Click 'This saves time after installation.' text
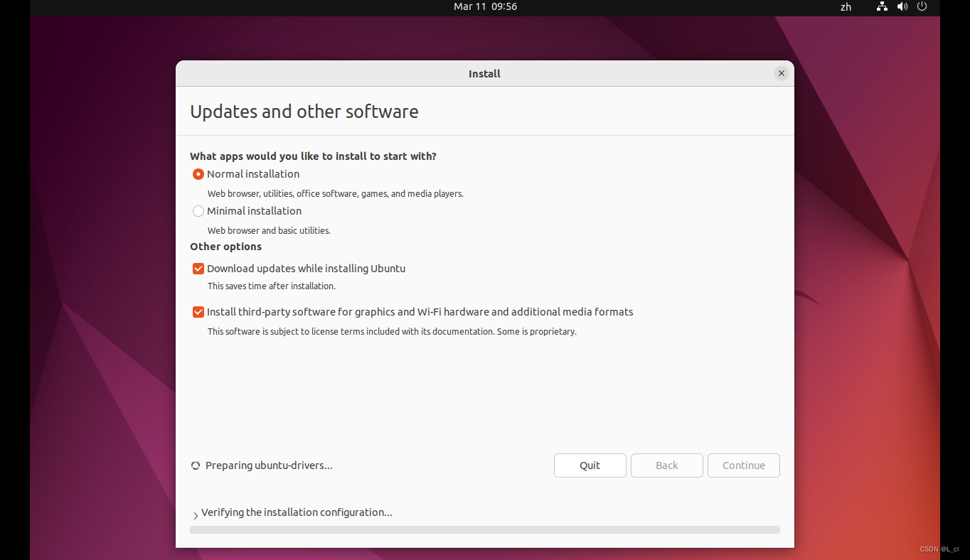This screenshot has height=560, width=970. click(271, 286)
